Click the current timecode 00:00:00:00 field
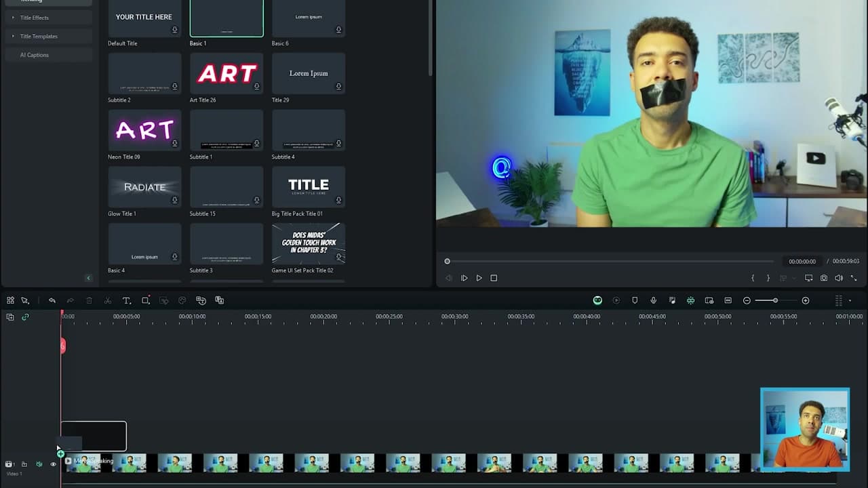 [x=802, y=262]
